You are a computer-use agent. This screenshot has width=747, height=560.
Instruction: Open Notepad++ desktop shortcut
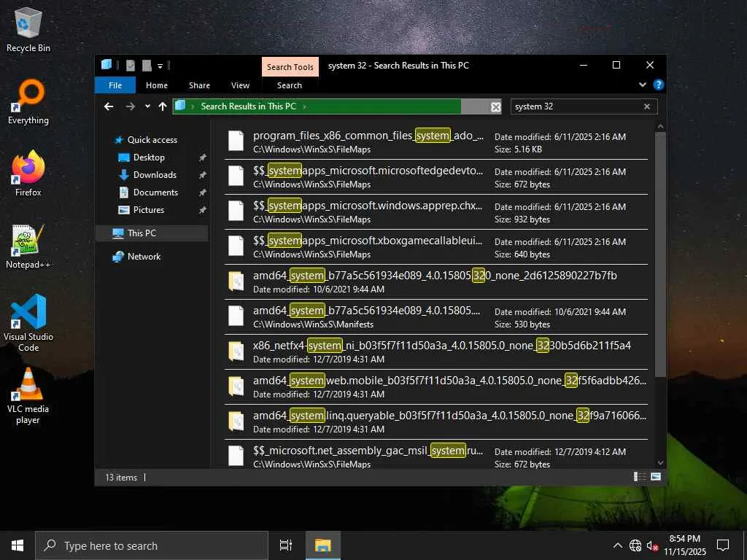coord(28,246)
